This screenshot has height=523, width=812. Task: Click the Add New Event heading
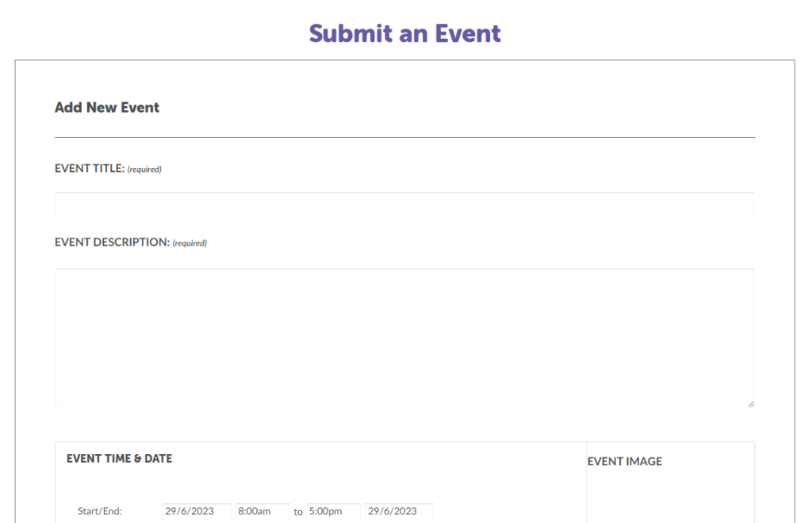[x=107, y=108]
